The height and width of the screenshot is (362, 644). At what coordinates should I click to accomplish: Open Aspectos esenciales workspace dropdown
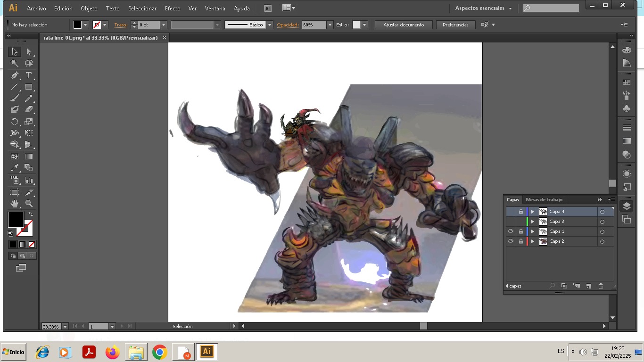[484, 8]
